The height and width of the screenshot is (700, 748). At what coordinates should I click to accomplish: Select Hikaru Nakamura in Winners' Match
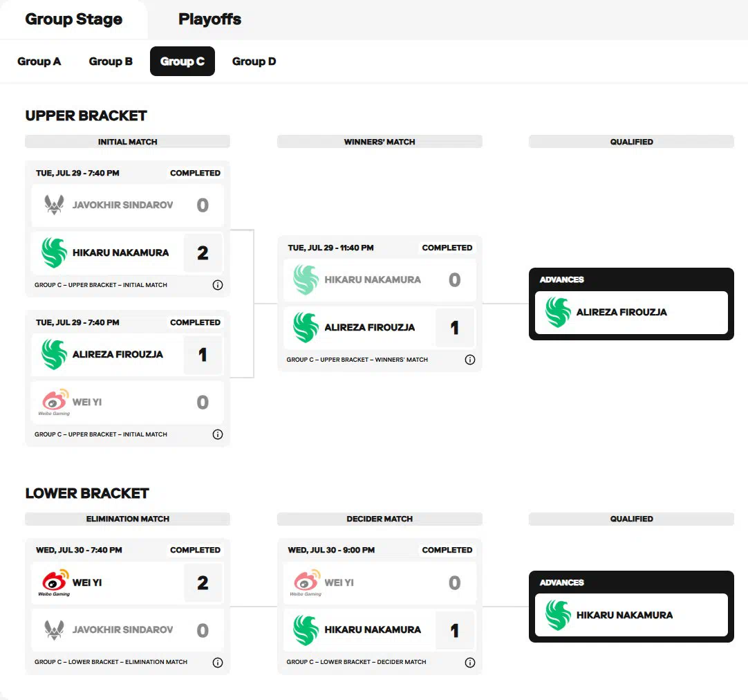(x=373, y=279)
